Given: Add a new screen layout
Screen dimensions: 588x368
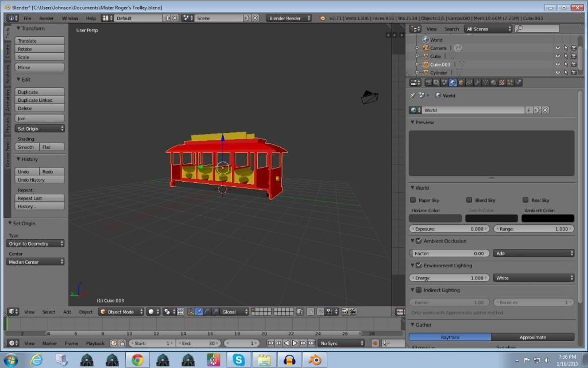Looking at the screenshot, I should 167,18.
